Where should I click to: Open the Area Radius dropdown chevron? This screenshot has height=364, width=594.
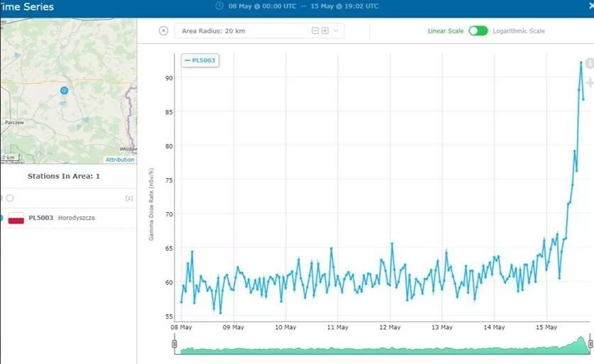[x=336, y=31]
